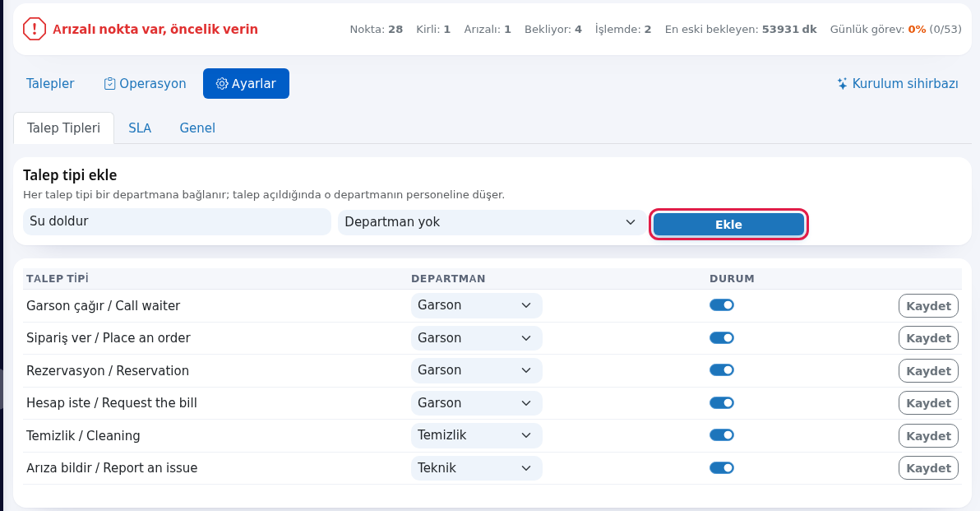Select the Ayarlar tab
The width and height of the screenshot is (980, 511).
(x=247, y=83)
